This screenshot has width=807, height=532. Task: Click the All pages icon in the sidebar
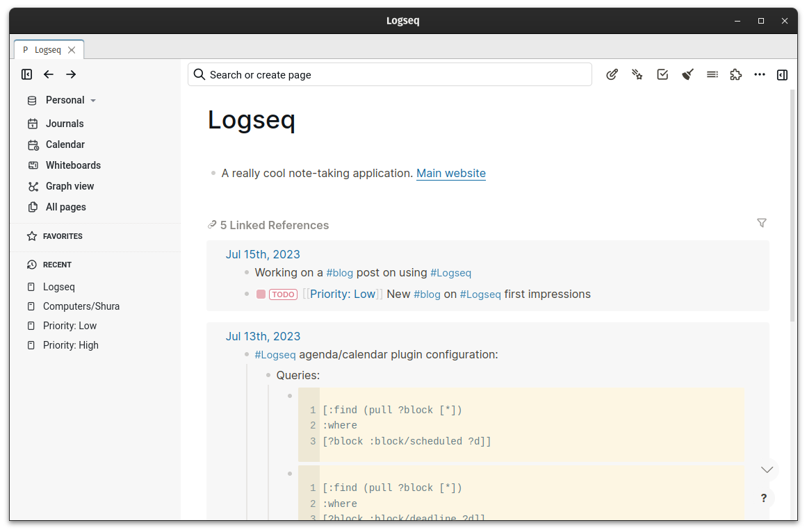coord(33,207)
